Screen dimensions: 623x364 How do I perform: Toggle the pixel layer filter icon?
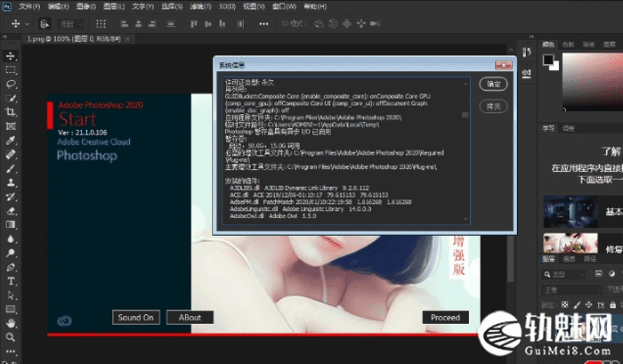tap(599, 273)
